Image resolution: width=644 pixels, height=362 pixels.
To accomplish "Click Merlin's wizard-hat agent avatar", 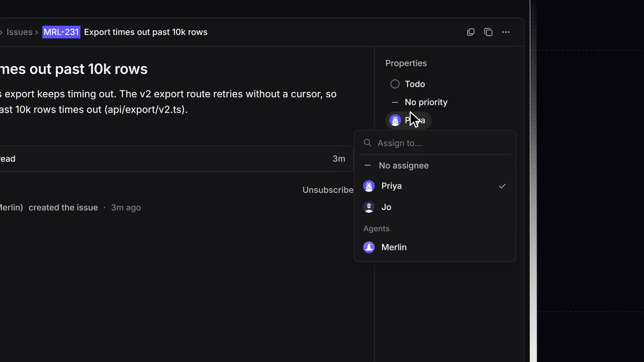I will [x=369, y=247].
